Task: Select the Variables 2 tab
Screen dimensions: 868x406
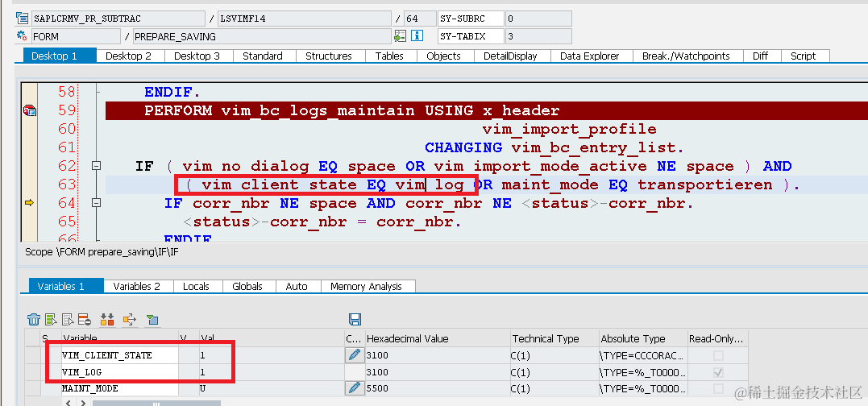Action: coord(137,286)
